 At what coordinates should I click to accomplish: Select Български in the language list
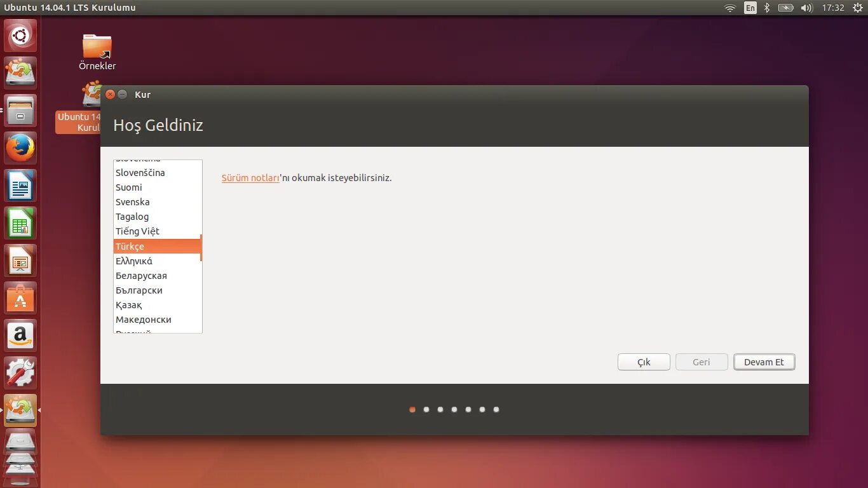coord(157,290)
